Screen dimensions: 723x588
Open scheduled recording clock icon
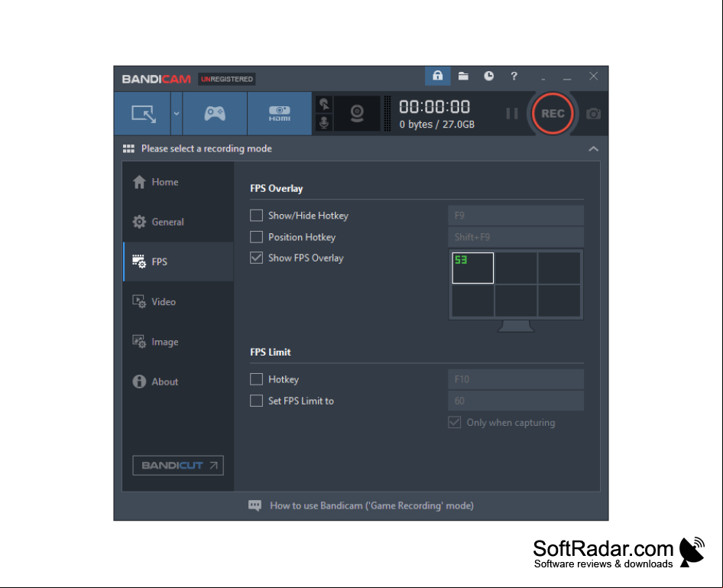pos(489,76)
